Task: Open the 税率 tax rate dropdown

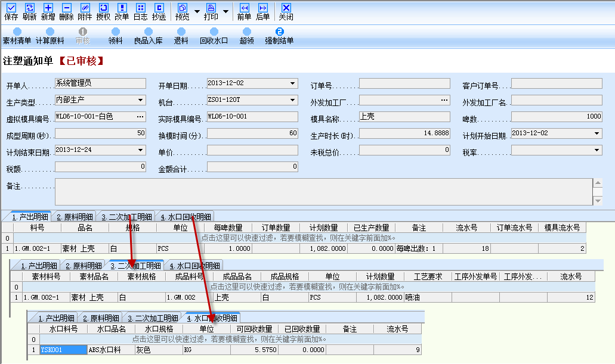Action: (597, 150)
